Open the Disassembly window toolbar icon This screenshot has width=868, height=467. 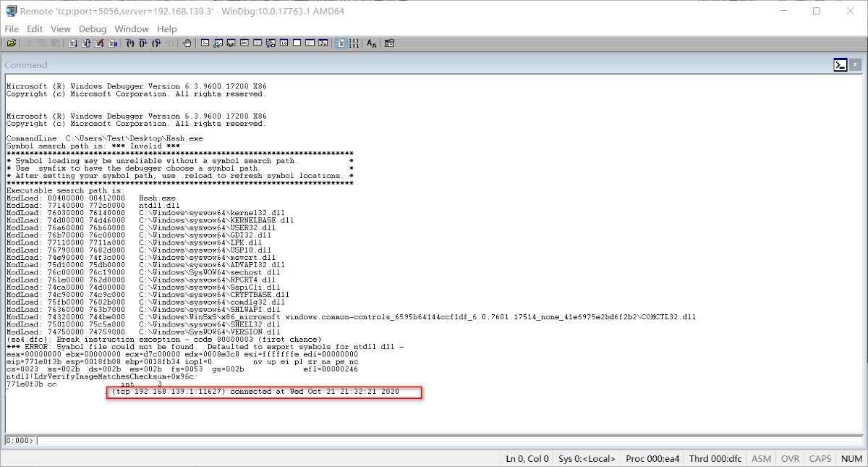pos(284,43)
